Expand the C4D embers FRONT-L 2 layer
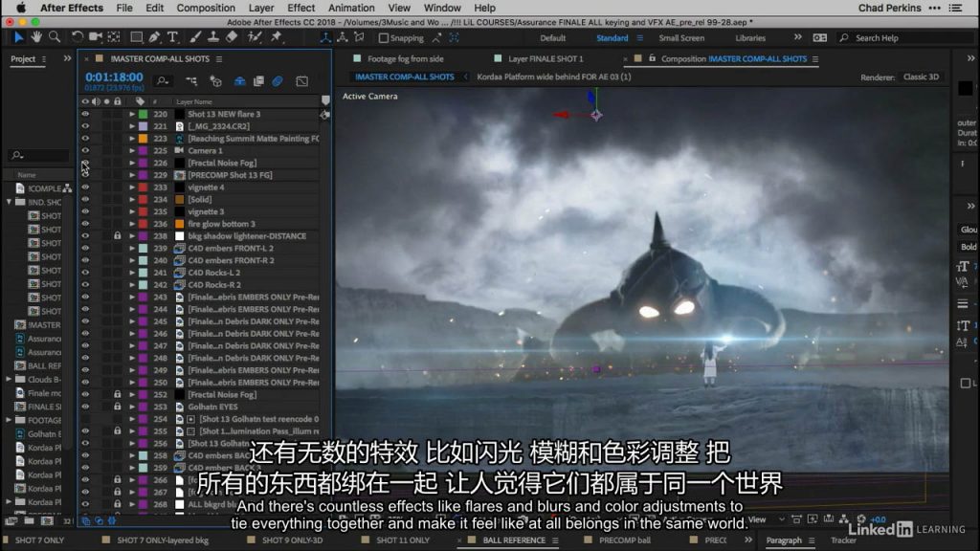 (x=132, y=248)
